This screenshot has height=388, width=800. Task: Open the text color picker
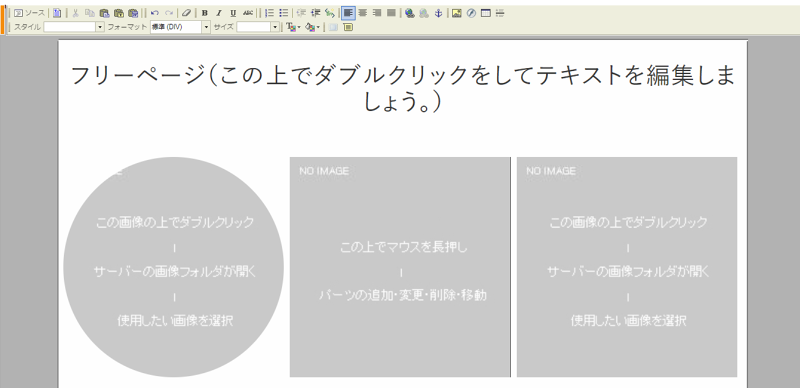point(292,27)
